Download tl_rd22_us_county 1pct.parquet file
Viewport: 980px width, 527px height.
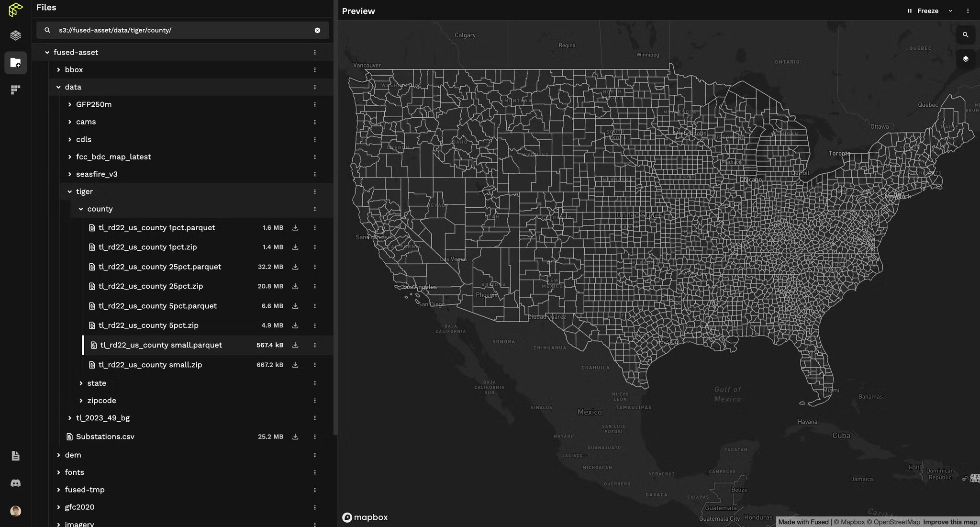click(x=295, y=228)
